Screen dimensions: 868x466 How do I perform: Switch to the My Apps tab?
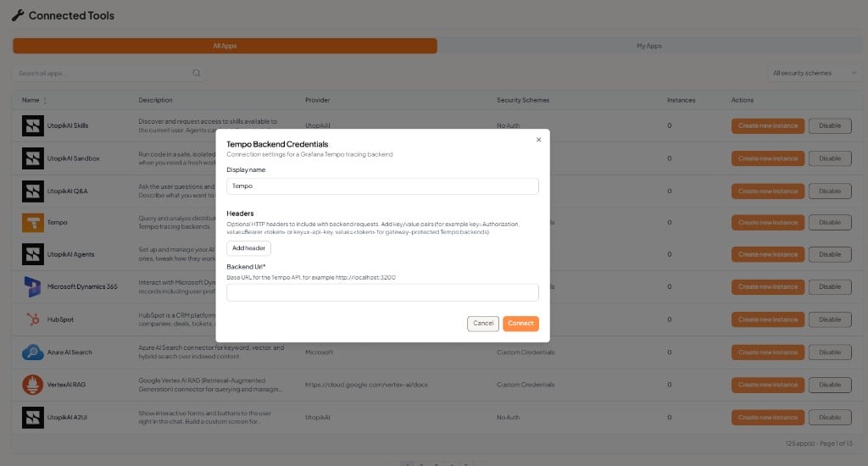point(648,46)
